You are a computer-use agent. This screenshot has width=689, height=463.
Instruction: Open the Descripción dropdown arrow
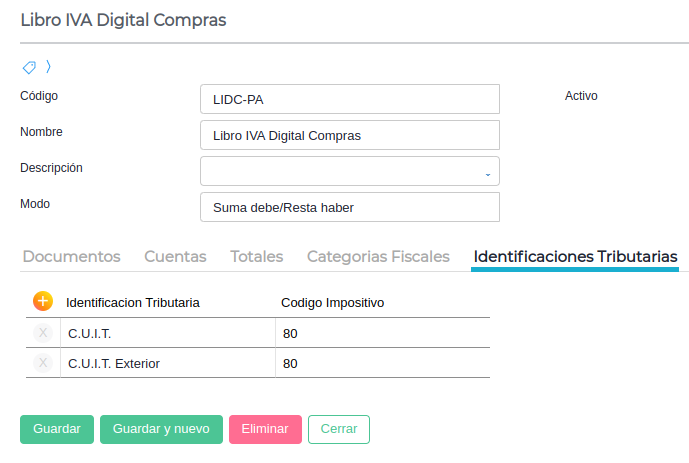488,173
